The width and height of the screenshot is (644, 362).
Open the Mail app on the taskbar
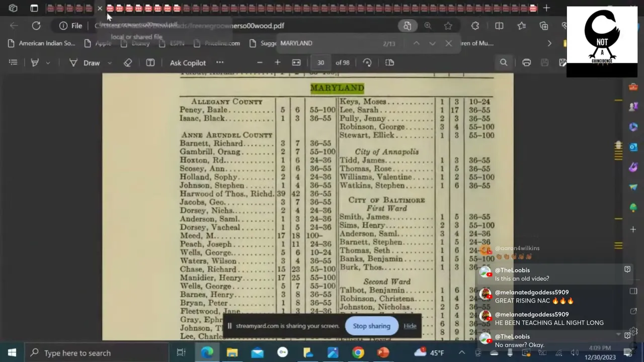pyautogui.click(x=257, y=353)
